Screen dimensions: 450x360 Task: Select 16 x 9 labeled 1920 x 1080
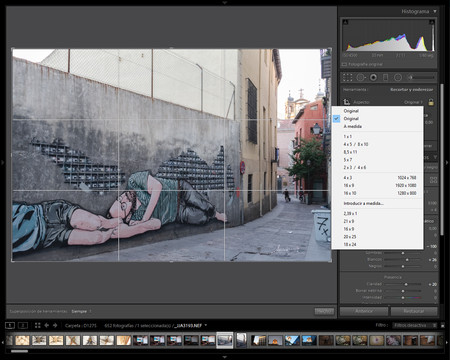point(378,185)
